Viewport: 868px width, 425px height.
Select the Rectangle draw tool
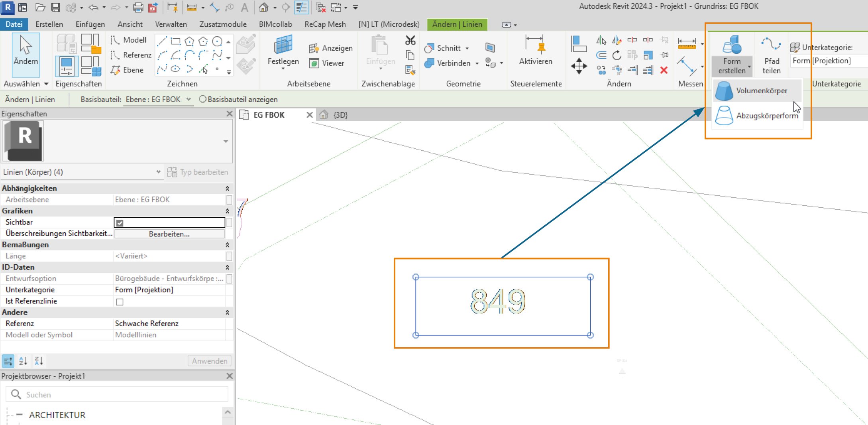pyautogui.click(x=175, y=41)
